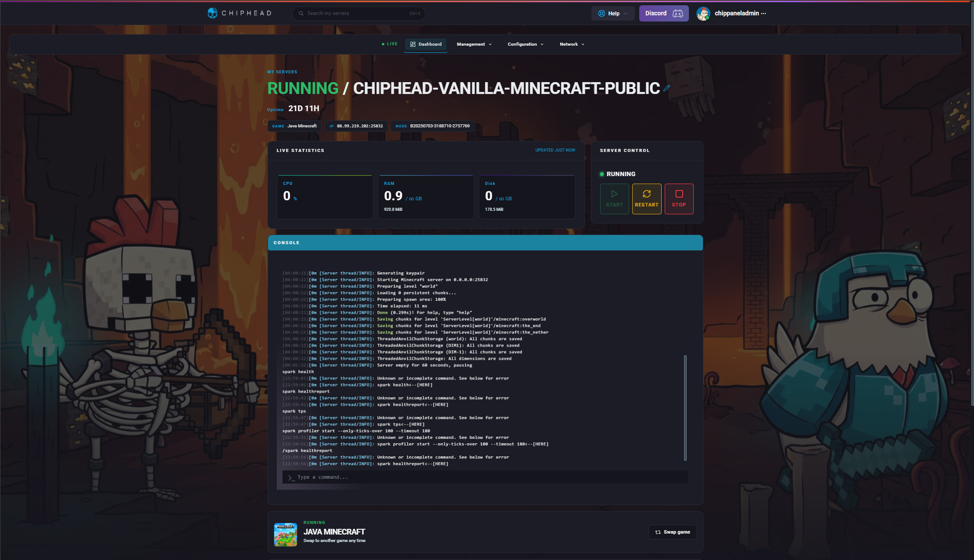Screen dimensions: 974x560
Task: Click the 'Preparing spawn area: 100%' line
Action: tap(364, 300)
